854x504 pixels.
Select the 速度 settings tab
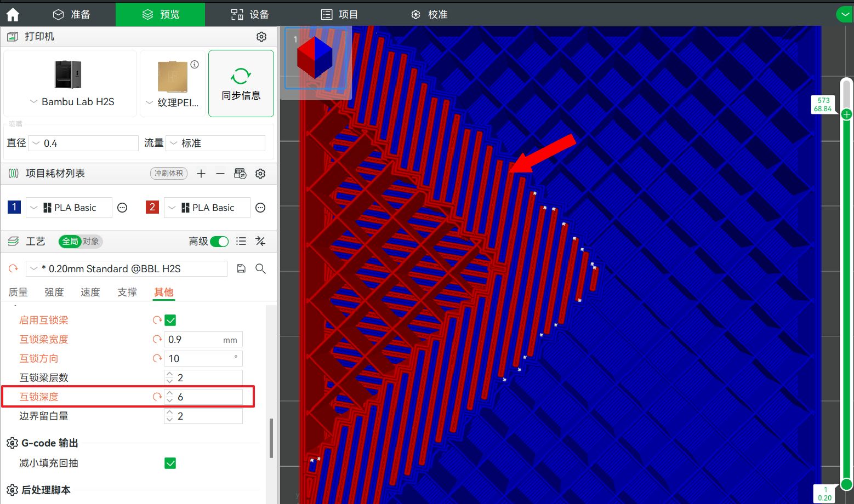coord(90,293)
